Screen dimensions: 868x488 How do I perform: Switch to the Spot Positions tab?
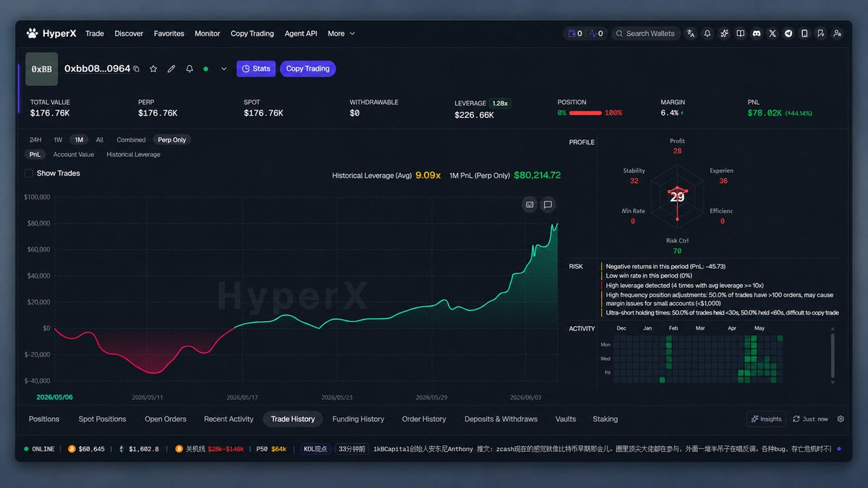coord(102,419)
